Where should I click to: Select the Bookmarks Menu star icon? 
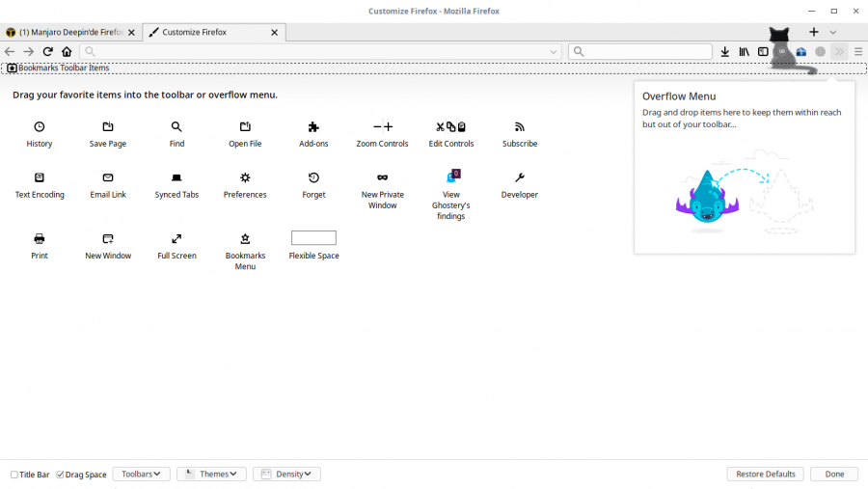245,238
